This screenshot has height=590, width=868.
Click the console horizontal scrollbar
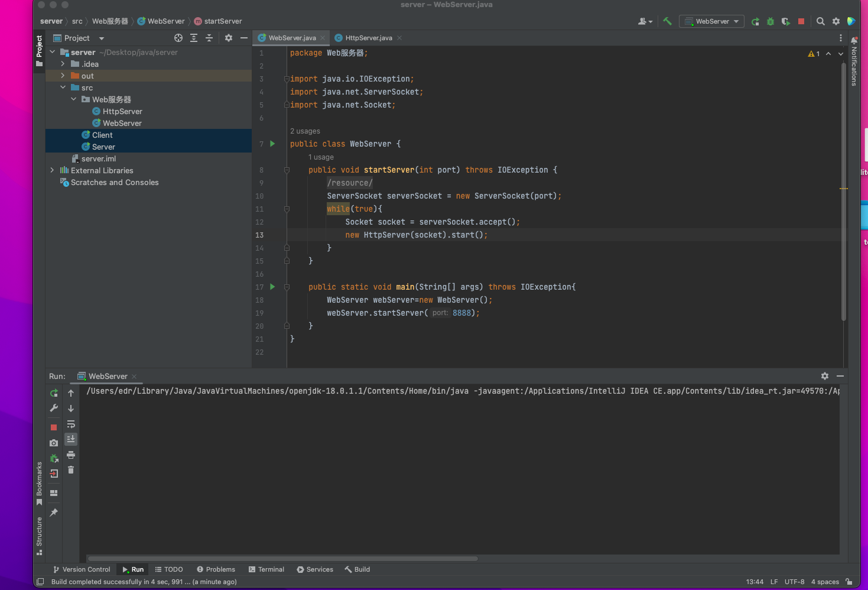(x=282, y=558)
